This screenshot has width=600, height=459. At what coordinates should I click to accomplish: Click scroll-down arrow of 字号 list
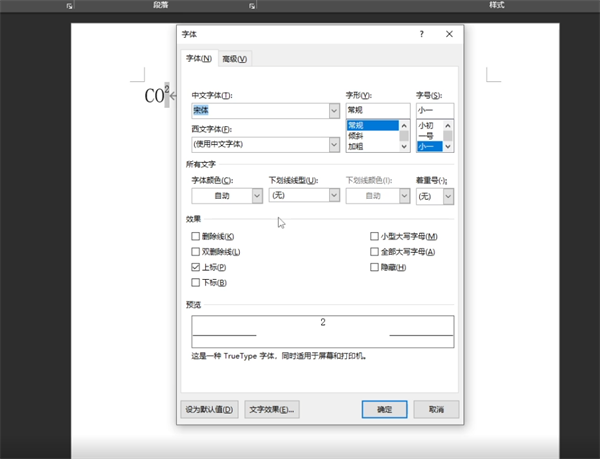[x=448, y=147]
